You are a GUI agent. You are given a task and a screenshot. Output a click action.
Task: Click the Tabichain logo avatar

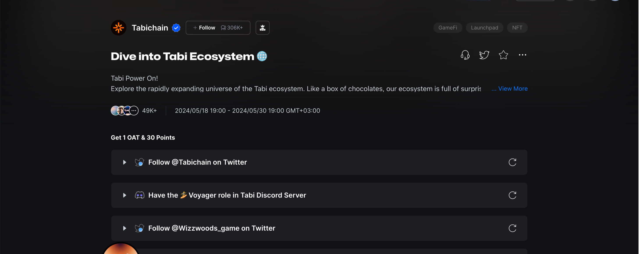coord(119,28)
